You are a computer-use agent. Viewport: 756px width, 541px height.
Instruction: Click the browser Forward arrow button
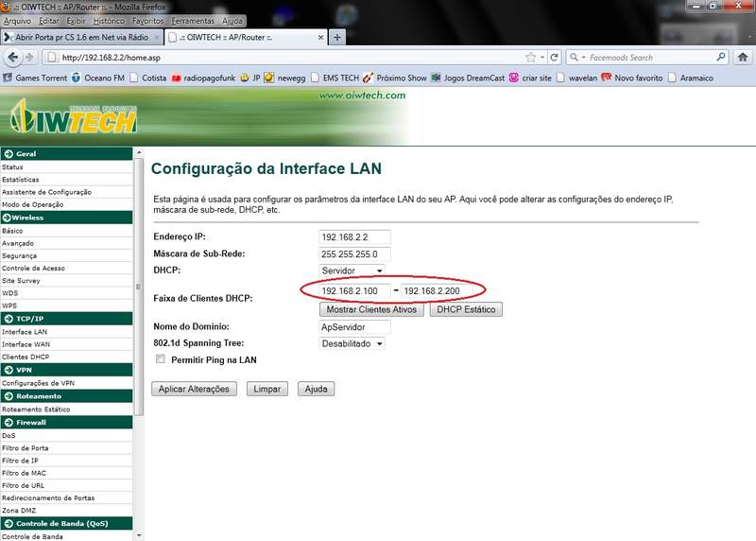[29, 58]
